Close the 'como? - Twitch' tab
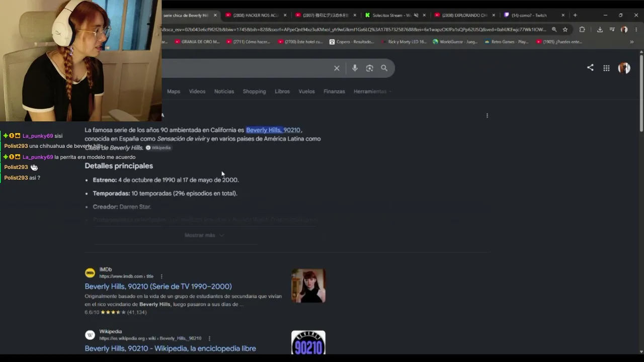 pyautogui.click(x=563, y=15)
